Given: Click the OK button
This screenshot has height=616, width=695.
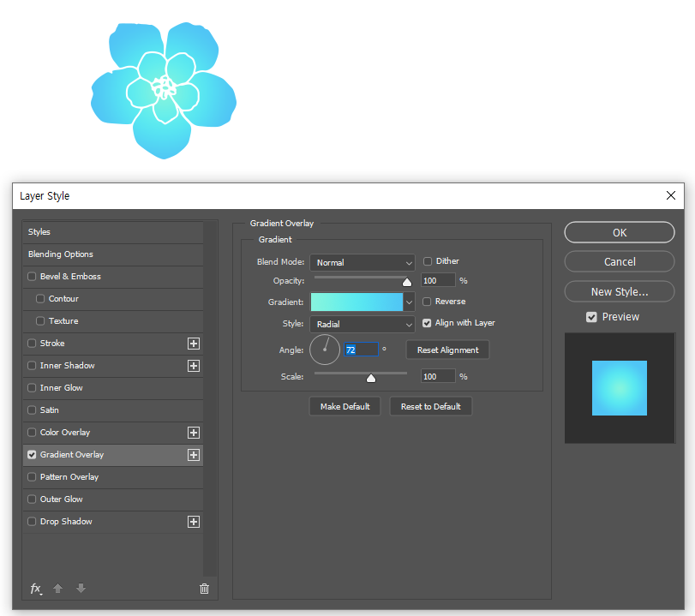Looking at the screenshot, I should (x=620, y=232).
